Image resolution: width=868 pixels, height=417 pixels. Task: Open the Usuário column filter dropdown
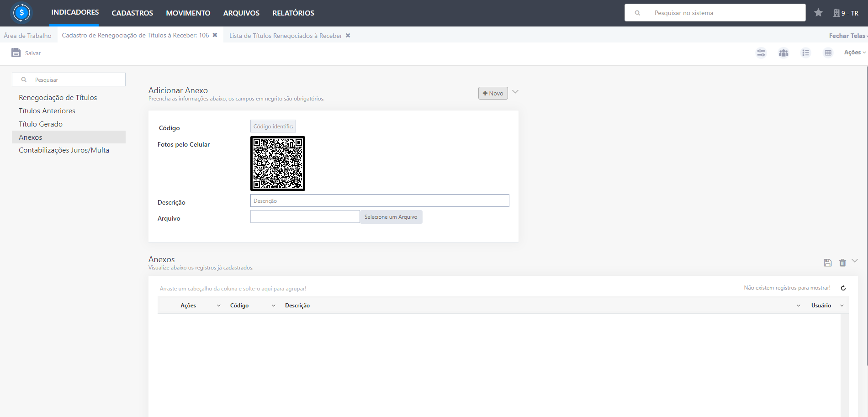point(842,306)
